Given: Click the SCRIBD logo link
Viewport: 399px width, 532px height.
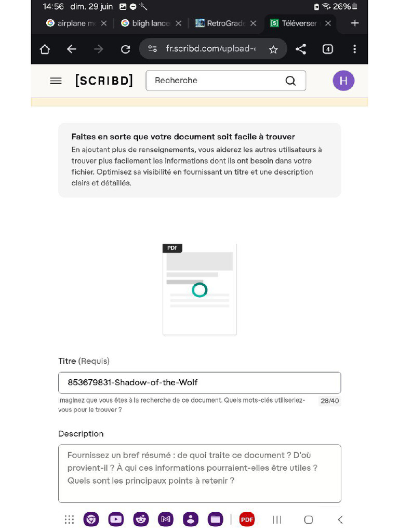Looking at the screenshot, I should (x=104, y=81).
